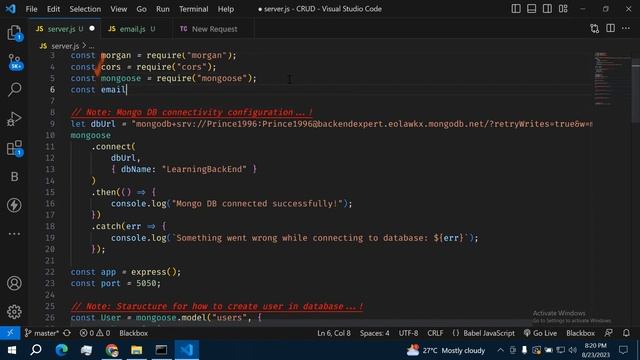Open editor More Actions ellipsis

pos(626,28)
